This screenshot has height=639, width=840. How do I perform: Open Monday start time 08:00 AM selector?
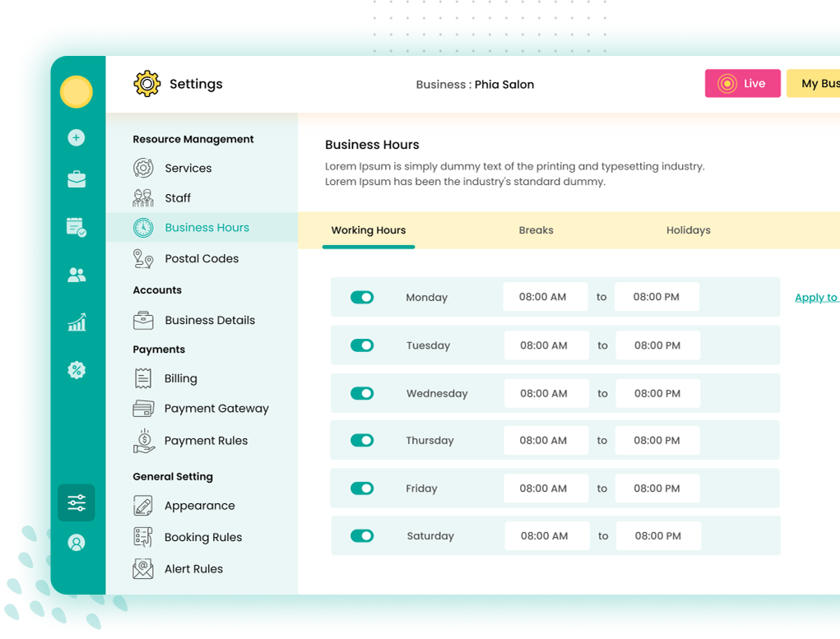(545, 297)
